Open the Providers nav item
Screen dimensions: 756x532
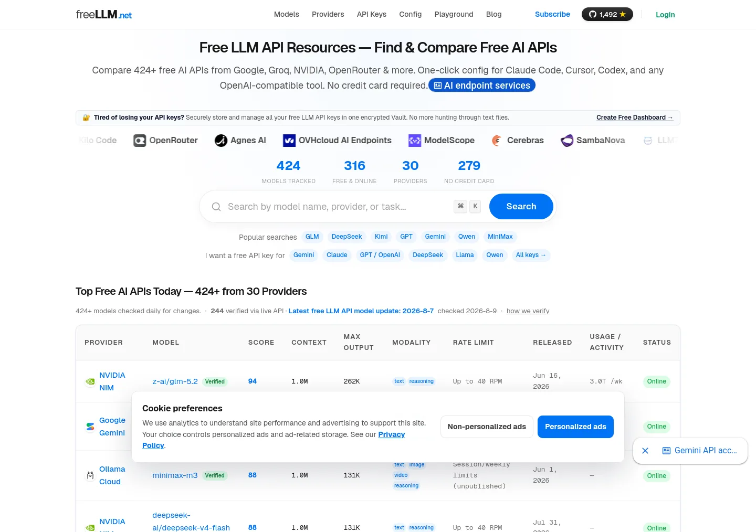[x=328, y=14]
